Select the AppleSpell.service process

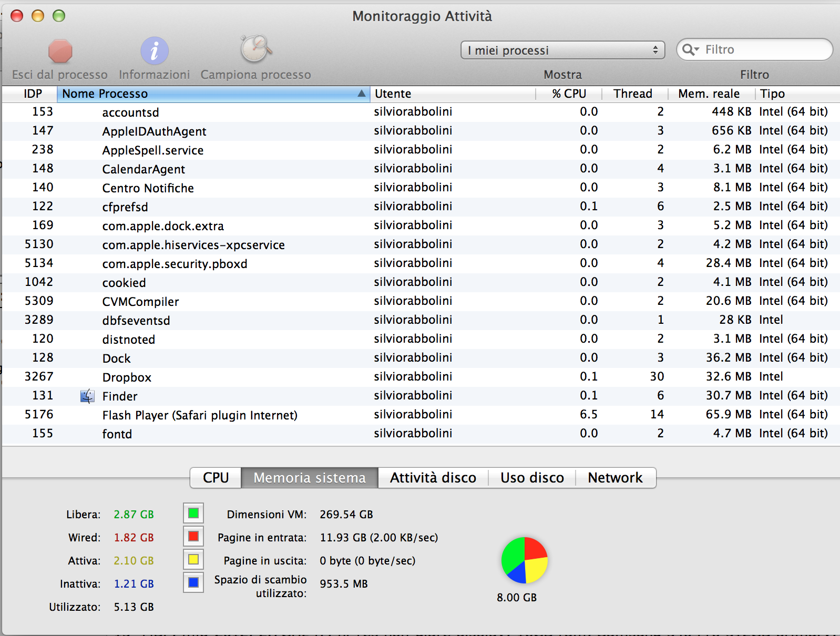coord(421,150)
